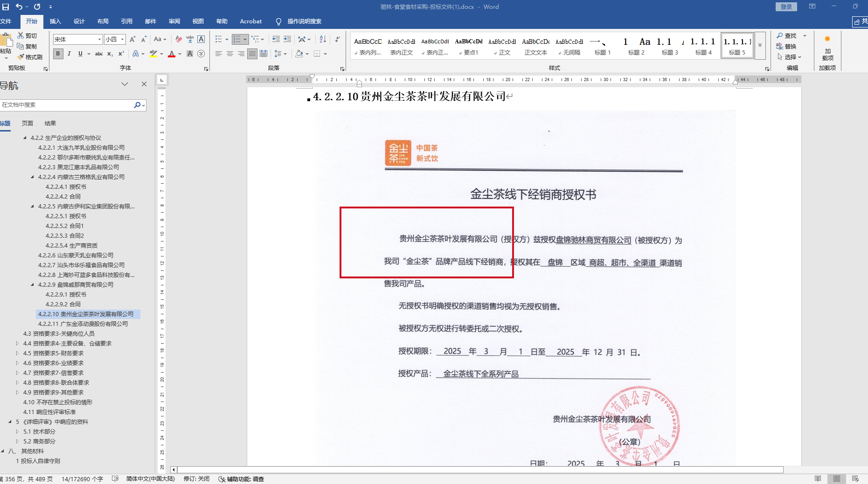Toggle subscript formatting

[110, 54]
